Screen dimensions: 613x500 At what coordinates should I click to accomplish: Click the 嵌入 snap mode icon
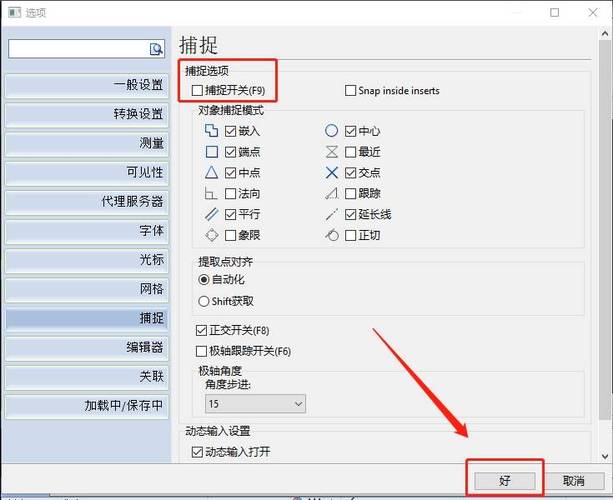click(x=211, y=131)
